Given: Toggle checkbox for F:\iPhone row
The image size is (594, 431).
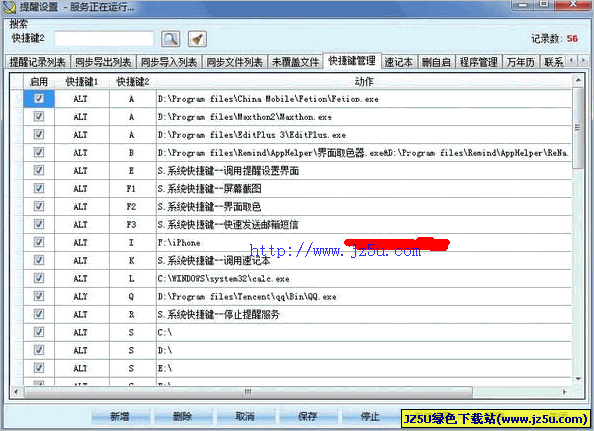Looking at the screenshot, I should point(39,242).
